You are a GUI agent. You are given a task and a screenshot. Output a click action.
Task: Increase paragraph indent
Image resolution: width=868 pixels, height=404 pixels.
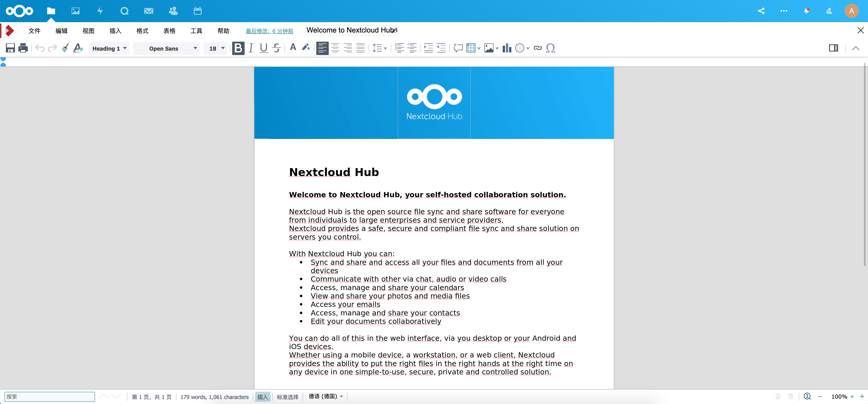tap(428, 48)
